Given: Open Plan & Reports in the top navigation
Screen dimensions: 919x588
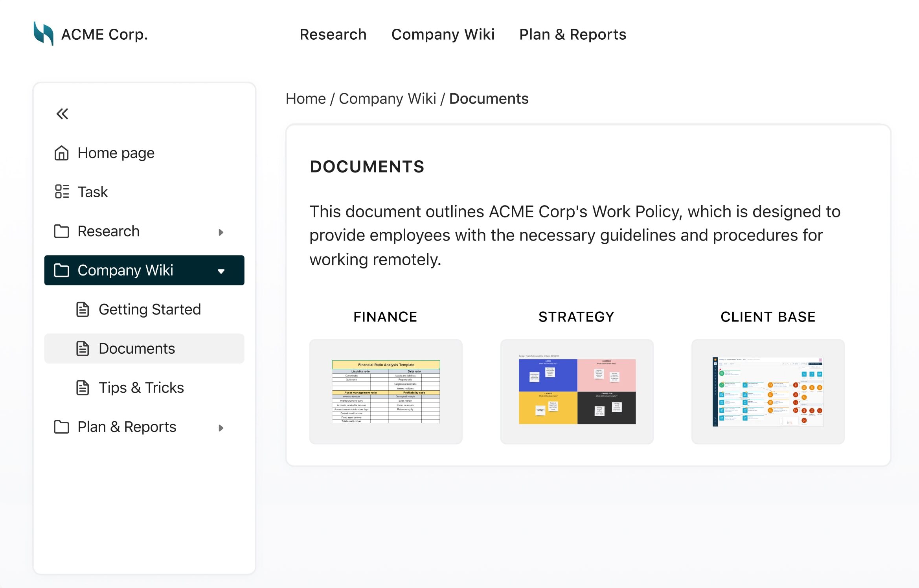Looking at the screenshot, I should click(573, 35).
